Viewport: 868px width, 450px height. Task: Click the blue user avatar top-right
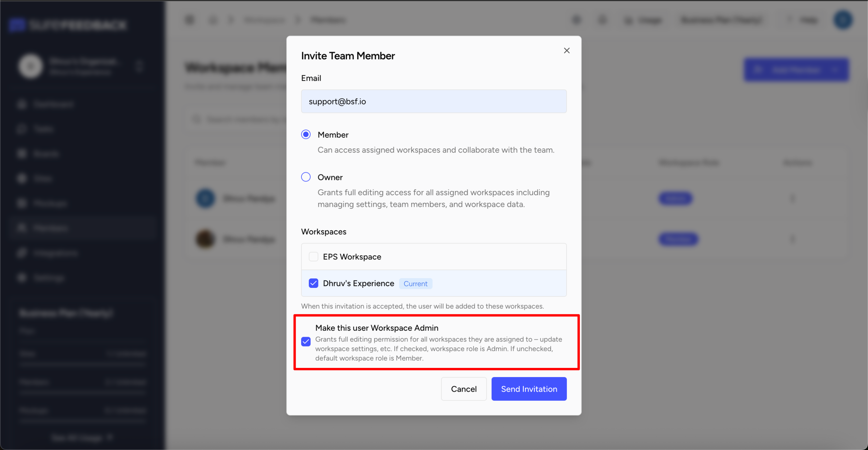pos(843,20)
